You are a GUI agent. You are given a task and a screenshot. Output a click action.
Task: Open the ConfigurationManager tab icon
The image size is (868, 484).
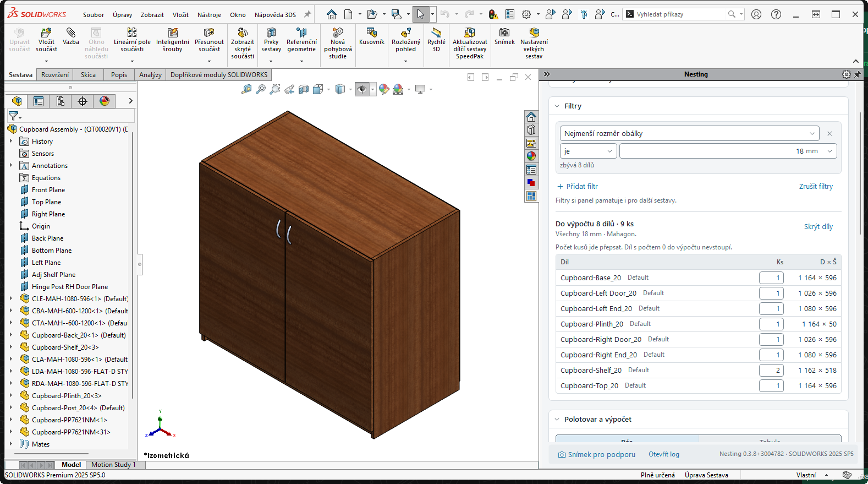61,101
